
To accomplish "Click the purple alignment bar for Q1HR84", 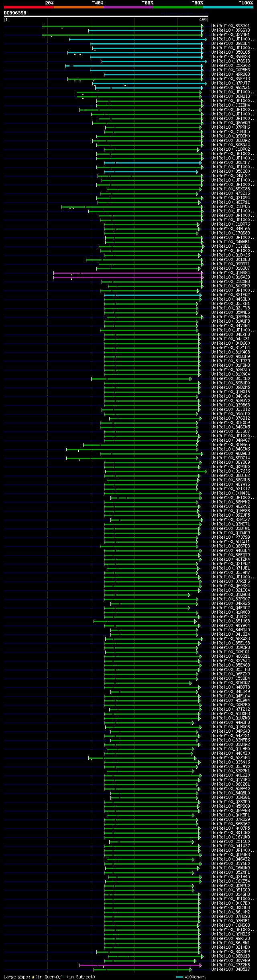I will [128, 273].
